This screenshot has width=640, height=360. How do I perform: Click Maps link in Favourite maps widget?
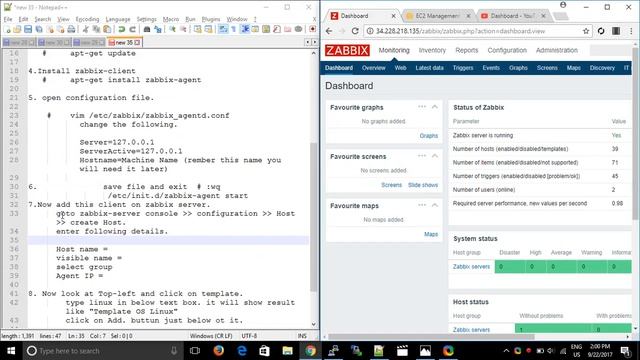431,234
